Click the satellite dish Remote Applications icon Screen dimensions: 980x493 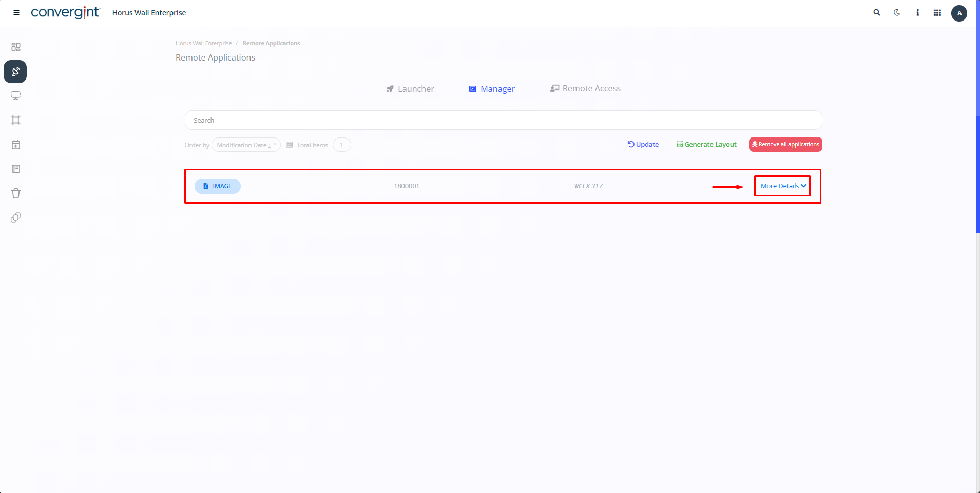coord(15,72)
